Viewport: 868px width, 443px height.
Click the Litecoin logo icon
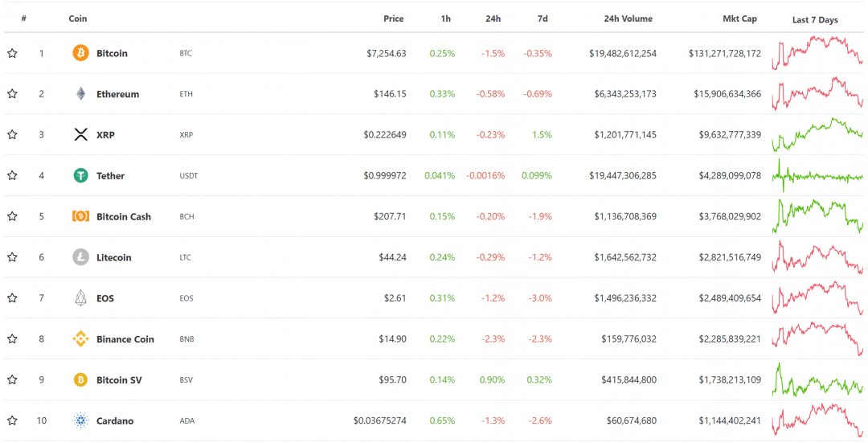click(81, 257)
